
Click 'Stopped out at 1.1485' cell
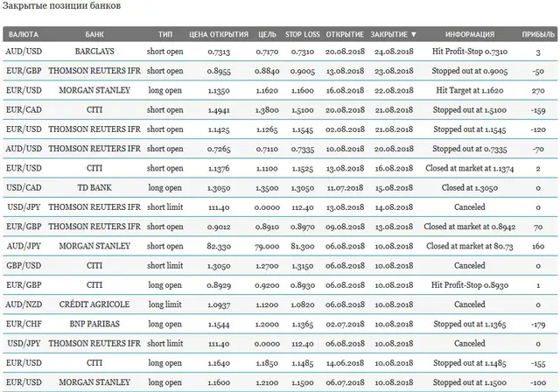tap(470, 363)
